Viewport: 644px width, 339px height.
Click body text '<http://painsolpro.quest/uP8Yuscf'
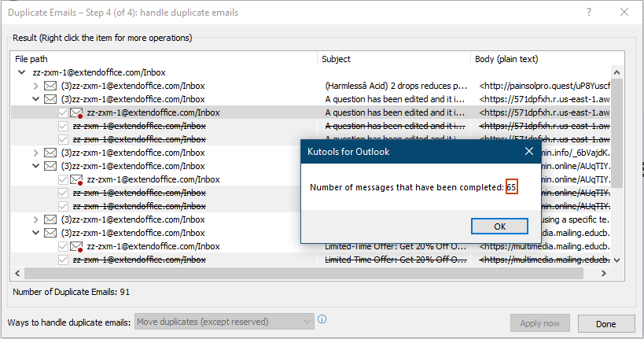click(544, 86)
